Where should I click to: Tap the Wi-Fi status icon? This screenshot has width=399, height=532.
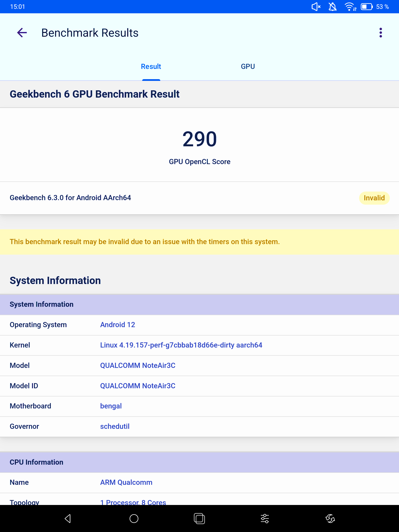pyautogui.click(x=350, y=7)
